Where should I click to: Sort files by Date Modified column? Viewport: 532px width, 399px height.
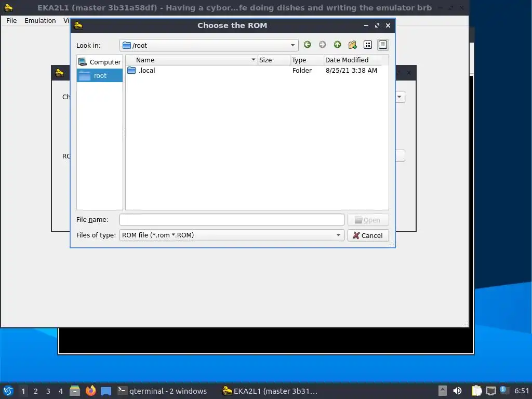pos(353,60)
